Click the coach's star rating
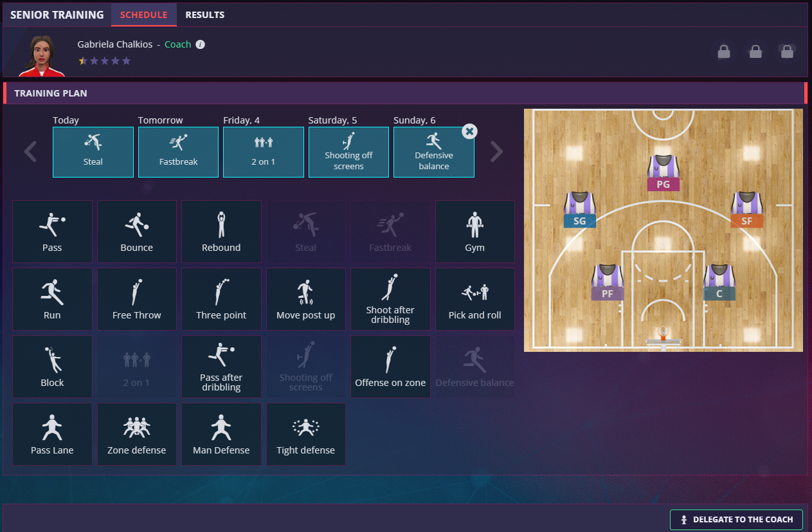Viewport: 812px width, 532px height. (104, 61)
